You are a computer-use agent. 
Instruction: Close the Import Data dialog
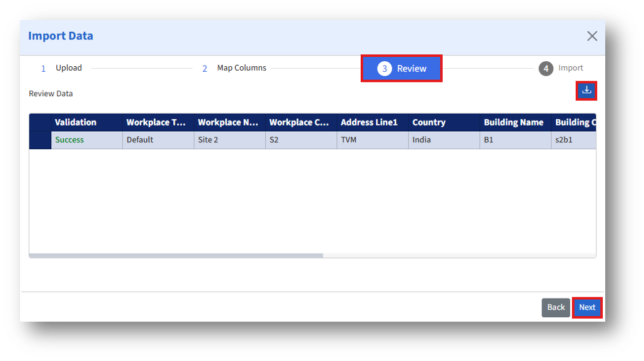[x=592, y=36]
